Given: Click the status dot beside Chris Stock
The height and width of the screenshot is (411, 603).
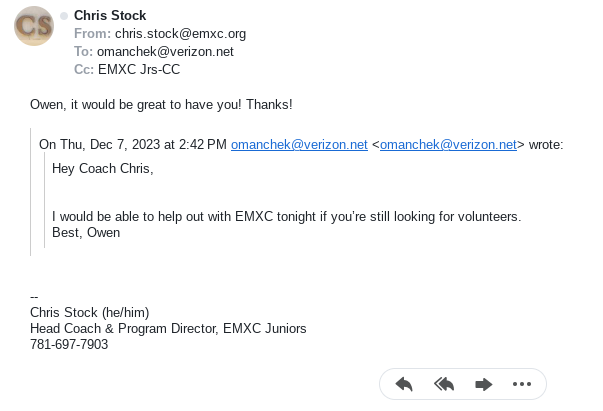Looking at the screenshot, I should coord(64,16).
